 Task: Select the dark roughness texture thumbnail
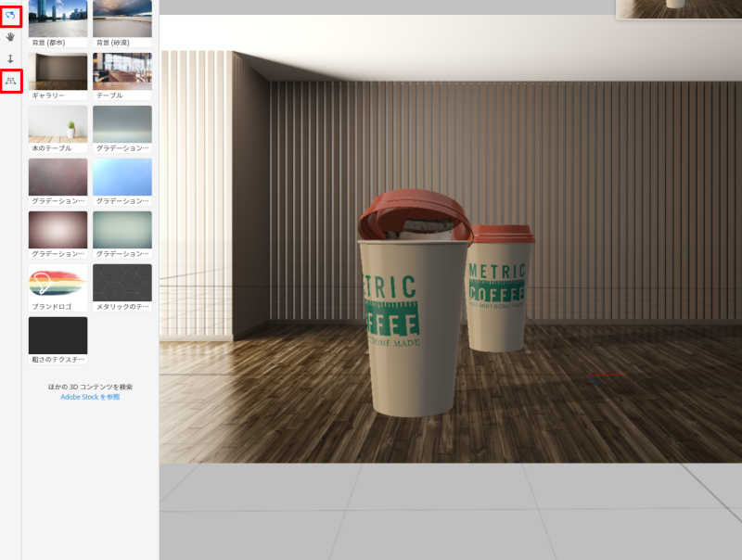coord(58,335)
